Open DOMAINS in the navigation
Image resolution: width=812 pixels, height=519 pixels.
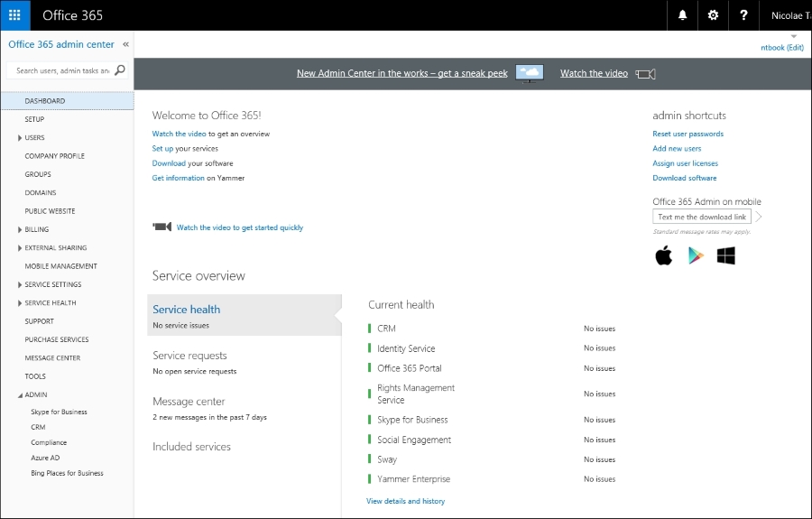[x=41, y=192]
